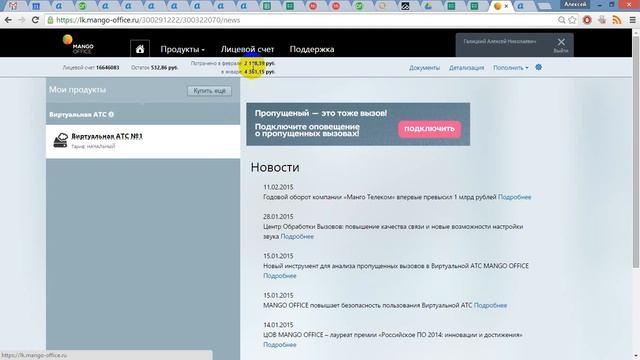
Task: Expand the Пополнить dropdown
Action: coord(511,68)
